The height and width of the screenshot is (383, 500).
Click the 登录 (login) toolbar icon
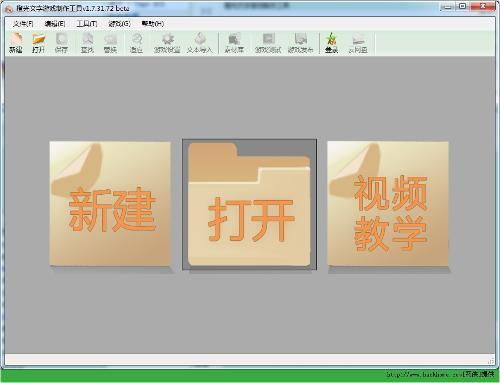[331, 43]
